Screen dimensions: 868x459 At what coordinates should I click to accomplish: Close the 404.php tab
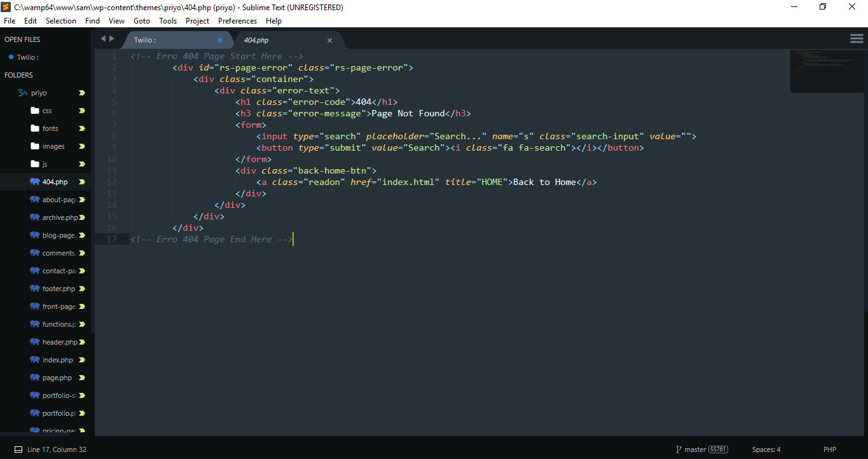(329, 40)
